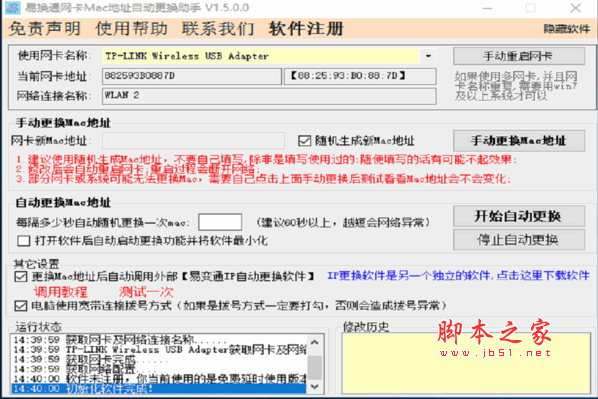Screen dimensions: 598x399
Task: Open the IP更换软件 download link
Action: [x=458, y=275]
